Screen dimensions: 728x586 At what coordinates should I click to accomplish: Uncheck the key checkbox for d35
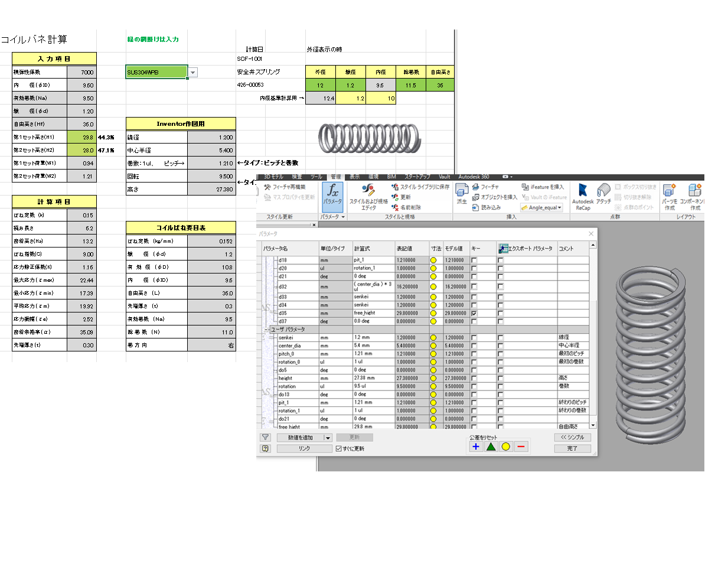pos(474,313)
